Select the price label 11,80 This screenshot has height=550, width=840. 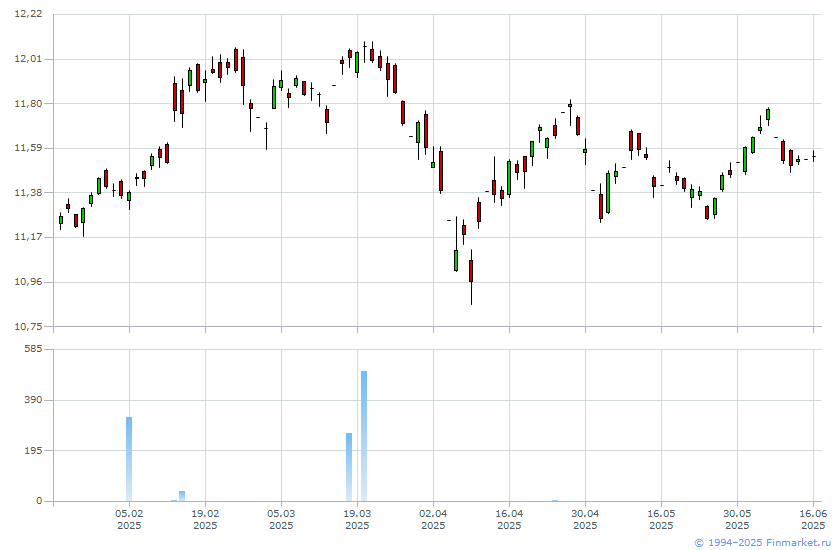point(27,103)
